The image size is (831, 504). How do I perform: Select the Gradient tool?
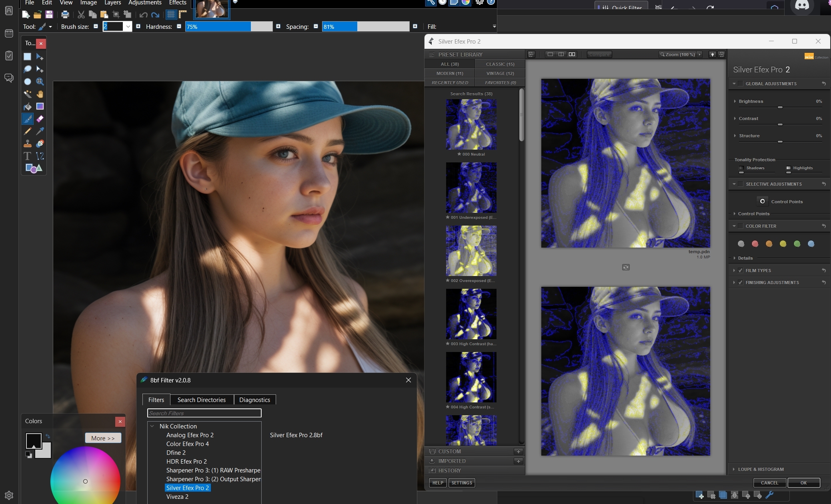click(x=40, y=106)
